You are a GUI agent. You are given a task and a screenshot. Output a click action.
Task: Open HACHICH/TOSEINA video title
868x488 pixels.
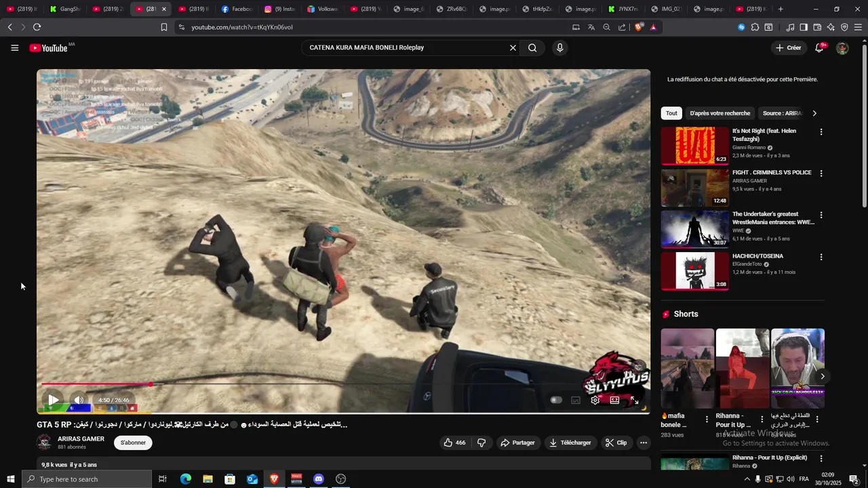tap(757, 256)
